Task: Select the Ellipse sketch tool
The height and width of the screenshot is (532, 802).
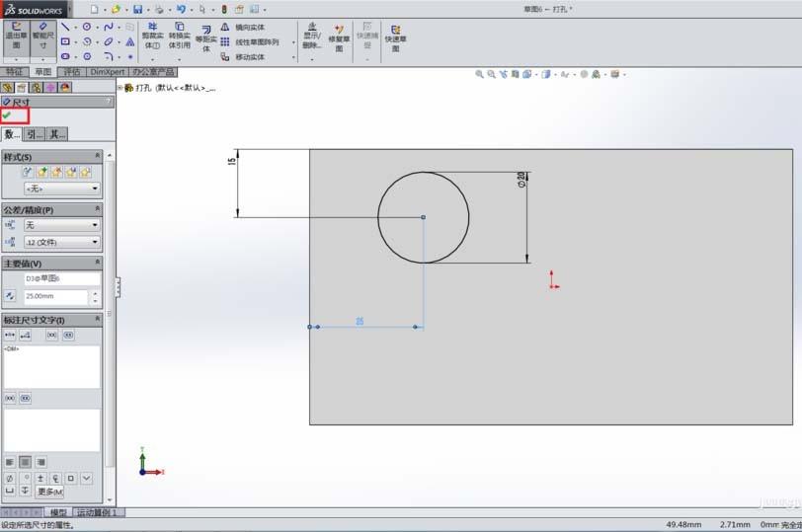Action: point(109,41)
